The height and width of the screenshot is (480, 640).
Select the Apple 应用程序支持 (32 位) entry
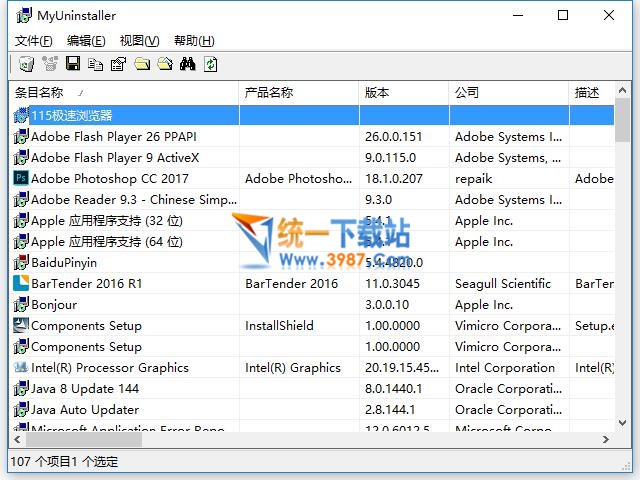pyautogui.click(x=107, y=220)
